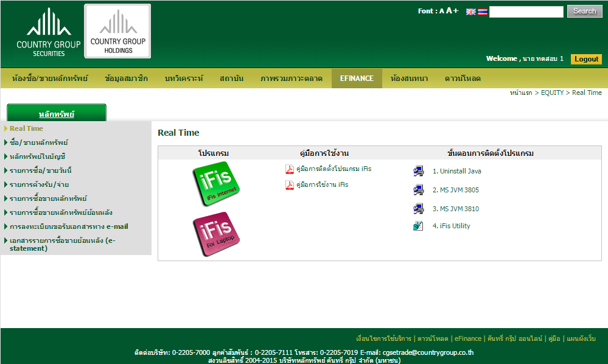This screenshot has height=364, width=608.
Task: Click the ขั้นตอนการติดตั้งโปรแกรม column header
Action: [x=490, y=153]
